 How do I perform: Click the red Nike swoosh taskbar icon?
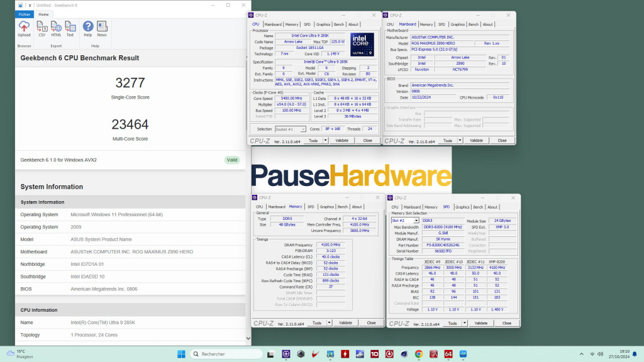tap(316, 354)
